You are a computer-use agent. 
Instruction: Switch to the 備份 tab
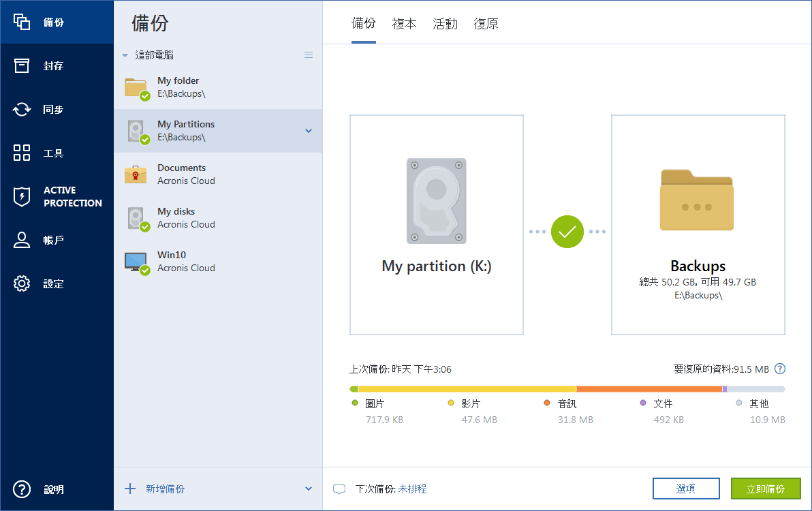[x=364, y=23]
